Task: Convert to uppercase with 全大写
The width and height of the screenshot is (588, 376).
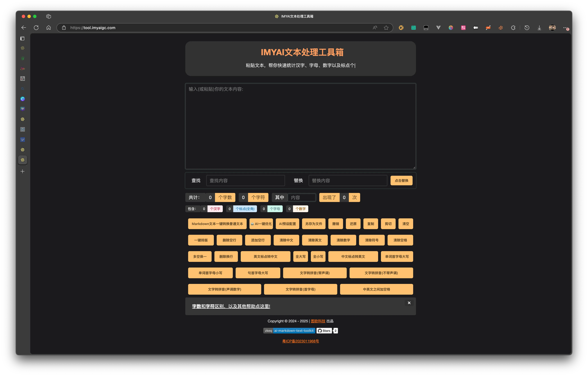Action: point(301,256)
